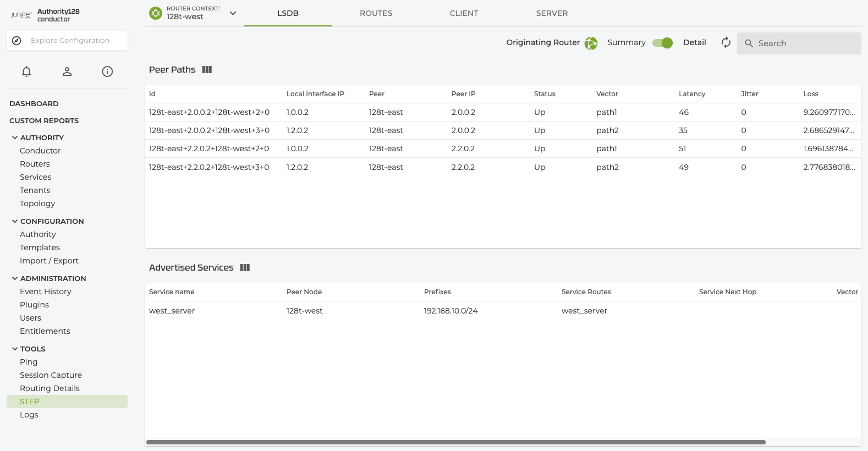Screen dimensions: 868x451
Task: Click the notifications bell icon
Action: (x=26, y=71)
